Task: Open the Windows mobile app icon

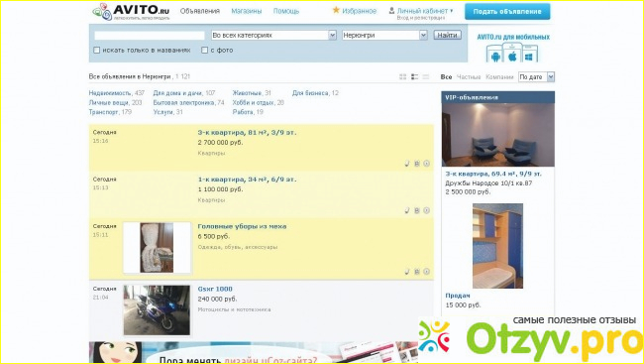Action: tap(529, 57)
